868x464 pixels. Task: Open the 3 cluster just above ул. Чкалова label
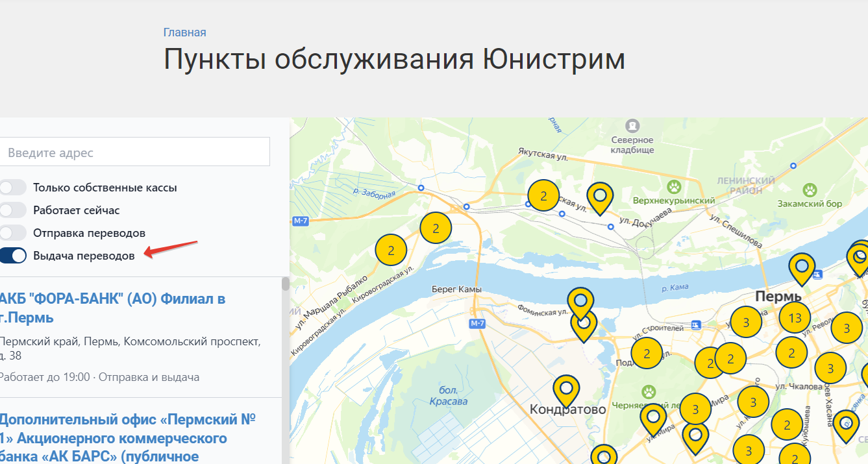(x=830, y=367)
